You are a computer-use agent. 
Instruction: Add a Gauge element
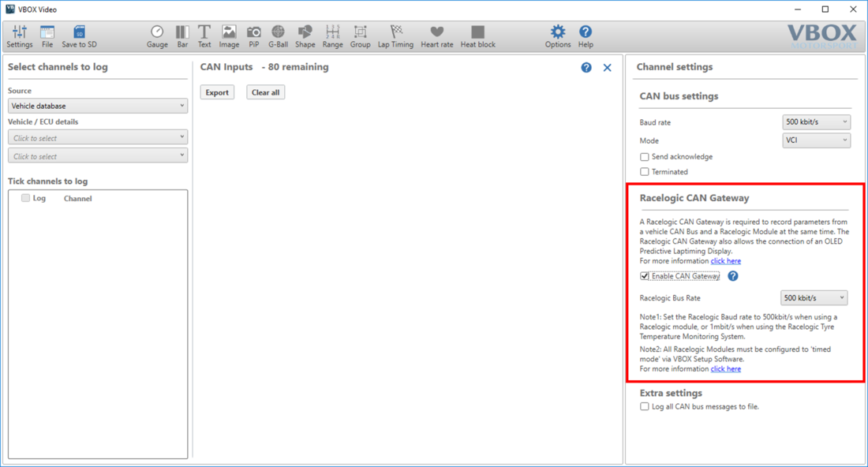click(x=157, y=36)
